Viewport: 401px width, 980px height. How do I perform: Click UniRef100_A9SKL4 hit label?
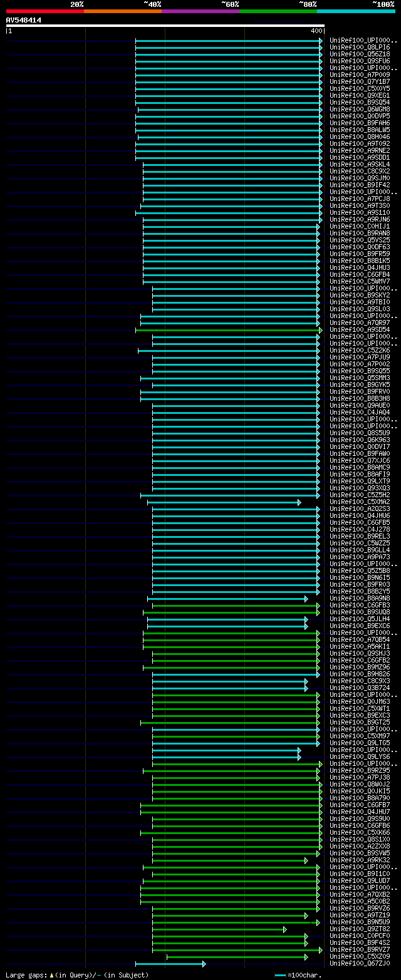[360, 164]
